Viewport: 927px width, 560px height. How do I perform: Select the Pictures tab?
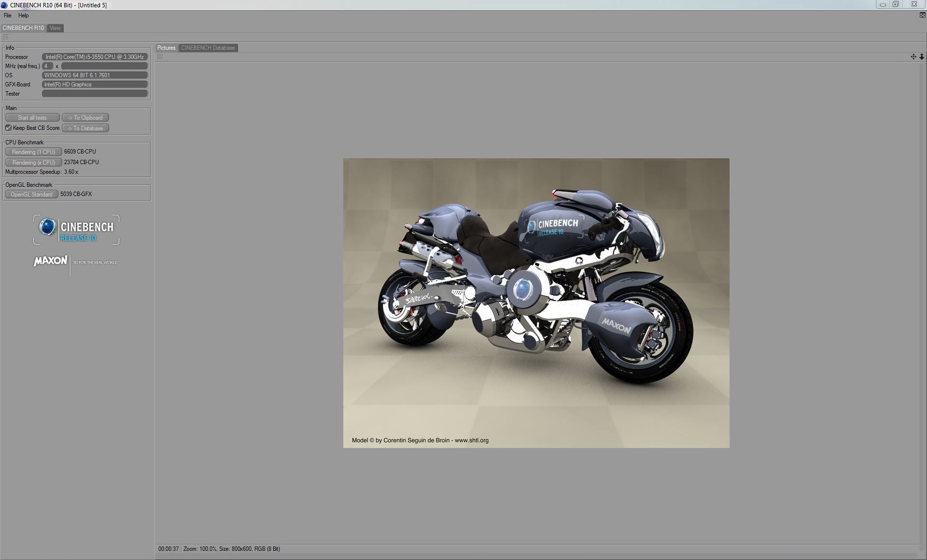pos(166,48)
